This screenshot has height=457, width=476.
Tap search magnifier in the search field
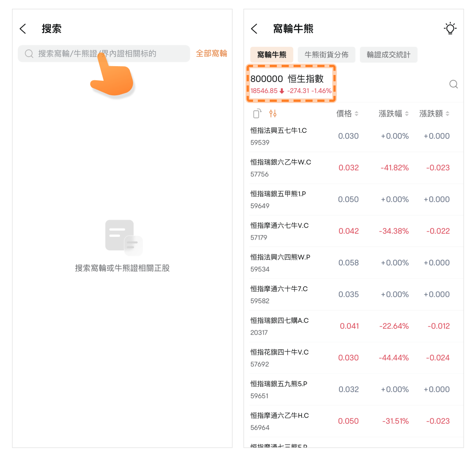coord(29,54)
